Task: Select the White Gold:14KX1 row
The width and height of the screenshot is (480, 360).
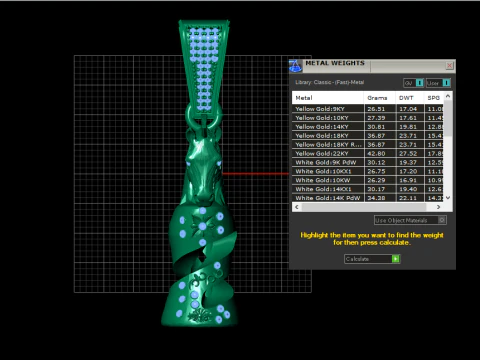Action: pos(368,189)
